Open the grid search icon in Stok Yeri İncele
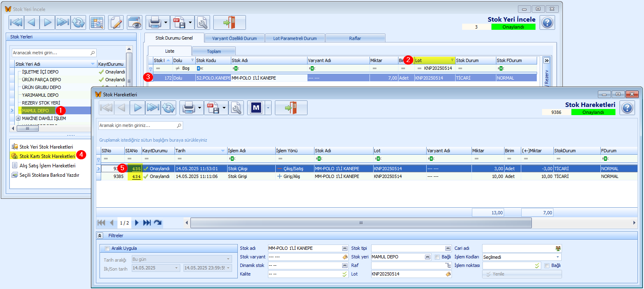644x289 pixels. coord(97,22)
